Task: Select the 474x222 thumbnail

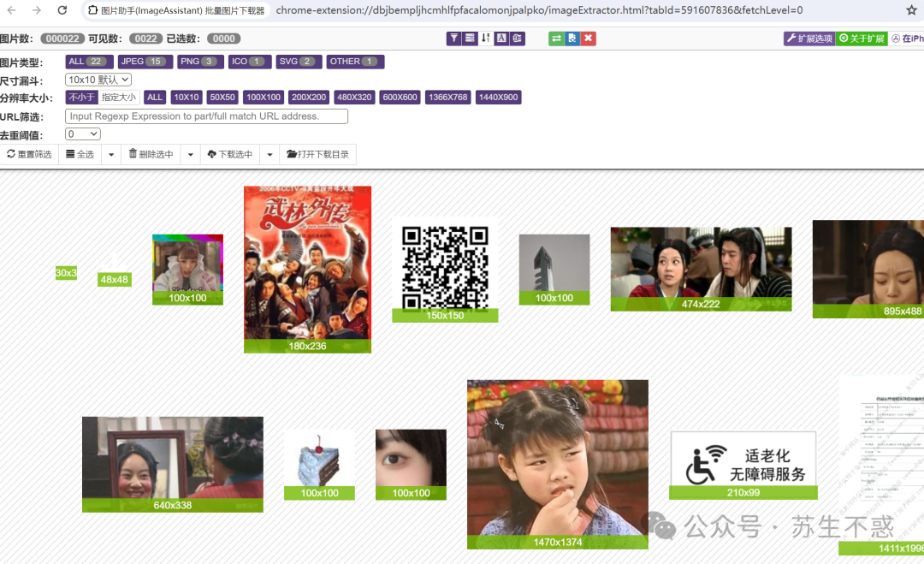Action: (702, 270)
